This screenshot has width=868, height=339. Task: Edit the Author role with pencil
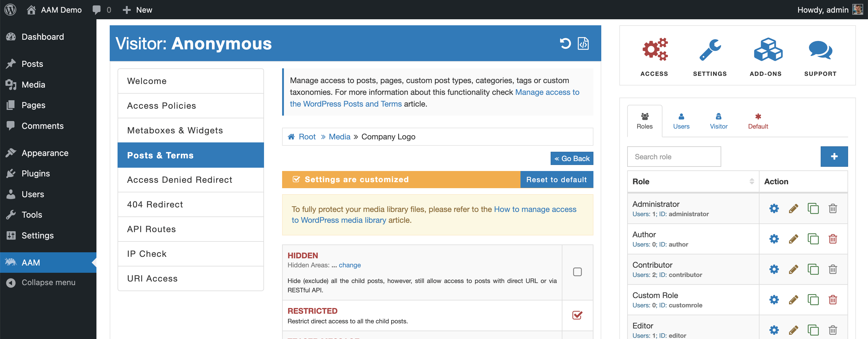[794, 239]
